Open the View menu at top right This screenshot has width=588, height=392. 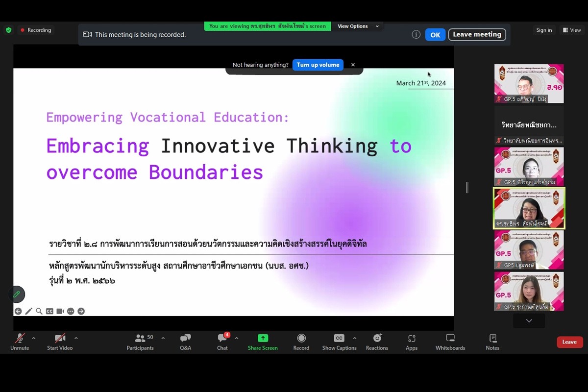point(572,30)
